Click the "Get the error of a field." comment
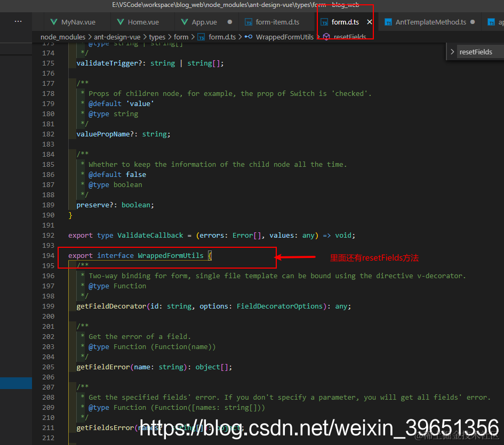 (x=140, y=336)
